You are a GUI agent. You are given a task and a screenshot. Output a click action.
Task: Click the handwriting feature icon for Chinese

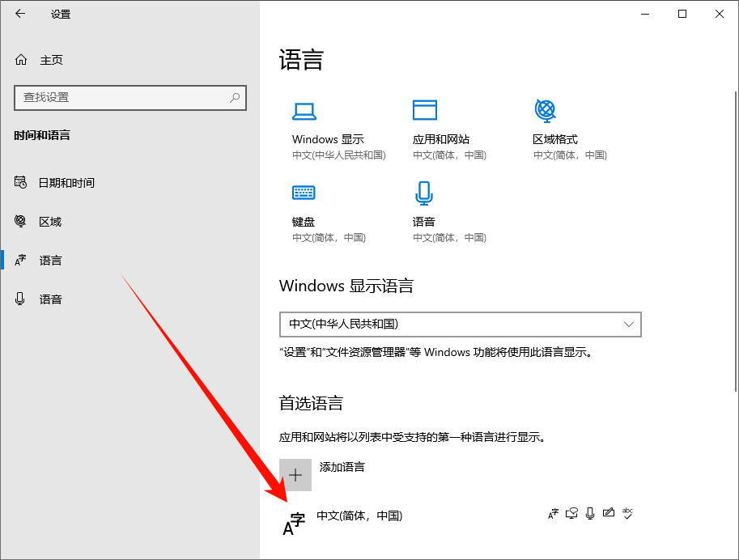click(x=608, y=513)
